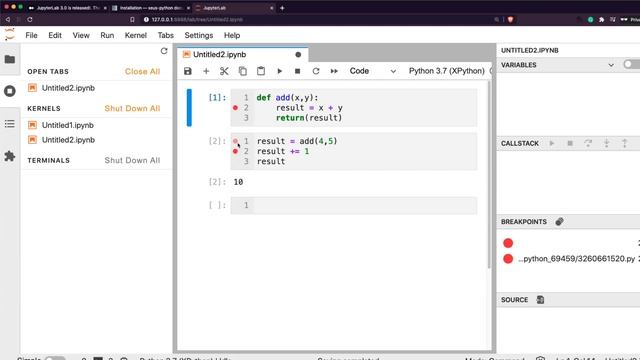This screenshot has width=640, height=360.
Task: Save the notebook with the disk icon
Action: tap(188, 71)
